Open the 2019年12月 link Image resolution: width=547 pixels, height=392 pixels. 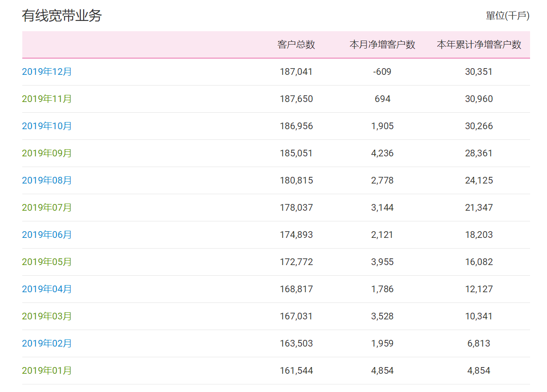(47, 72)
